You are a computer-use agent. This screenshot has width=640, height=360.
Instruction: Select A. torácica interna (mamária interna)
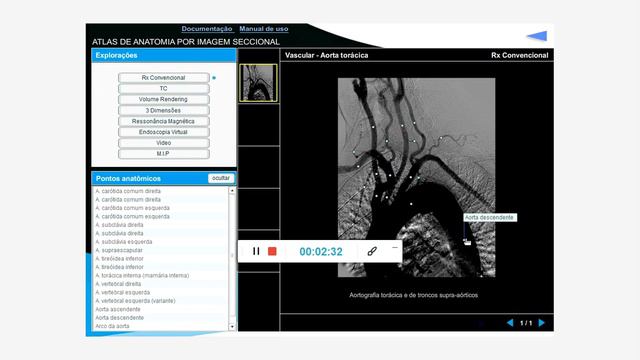[x=142, y=276]
